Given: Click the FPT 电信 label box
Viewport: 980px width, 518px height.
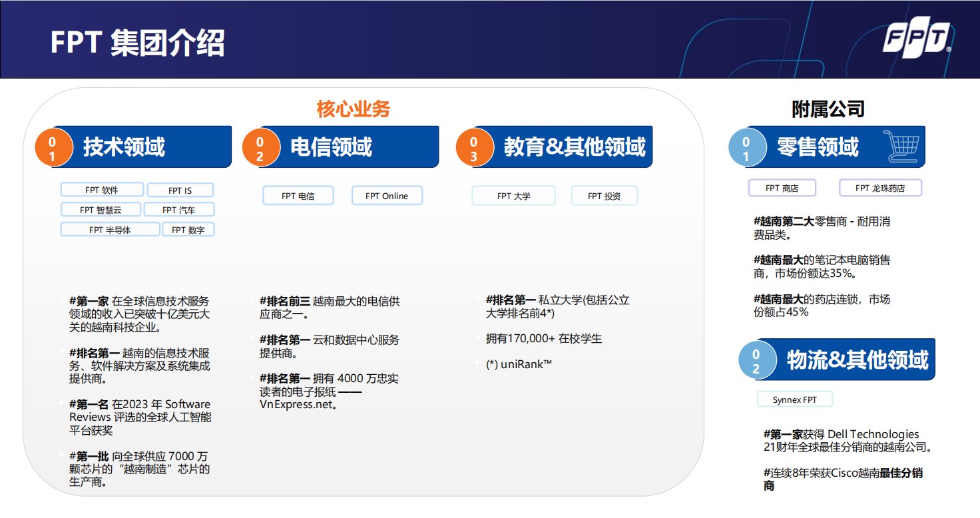Looking at the screenshot, I should pos(298,195).
